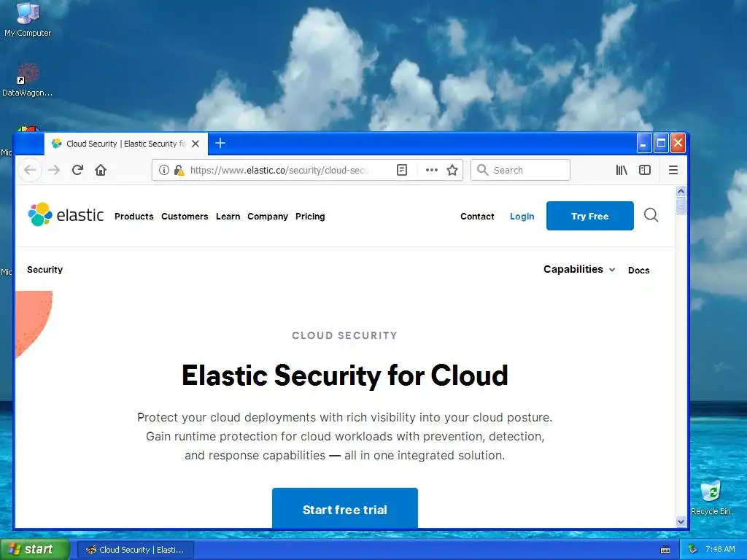Screen dimensions: 747x560
Task: Select the DataWagon desktop shortcut
Action: pos(27,80)
